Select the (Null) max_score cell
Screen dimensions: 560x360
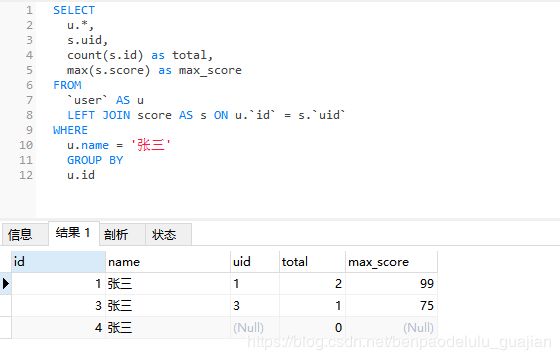pyautogui.click(x=391, y=328)
